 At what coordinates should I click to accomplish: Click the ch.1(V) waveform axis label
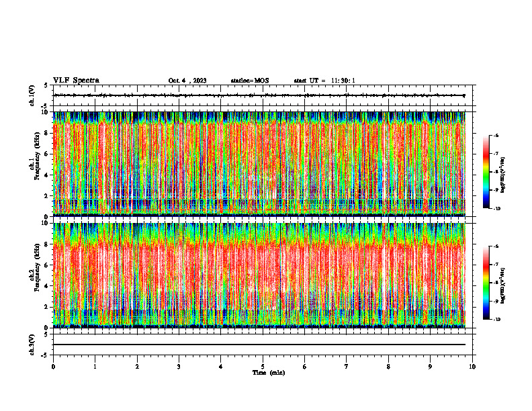tap(32, 95)
